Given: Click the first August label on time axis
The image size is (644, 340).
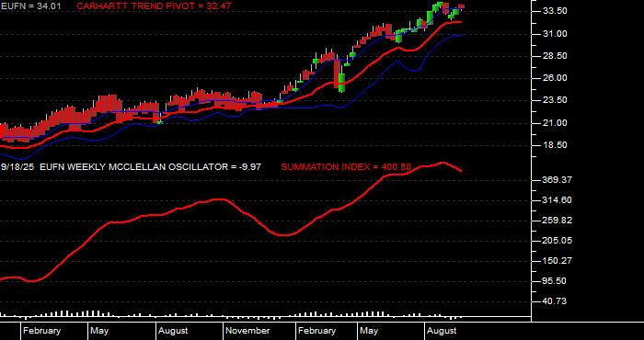Looking at the screenshot, I should coord(173,331).
